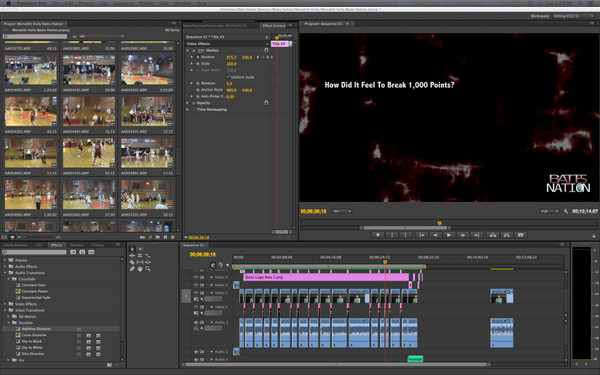Toggle Video 4 track visibility eye
Viewport: 600px width, 375px height.
[x=196, y=277]
